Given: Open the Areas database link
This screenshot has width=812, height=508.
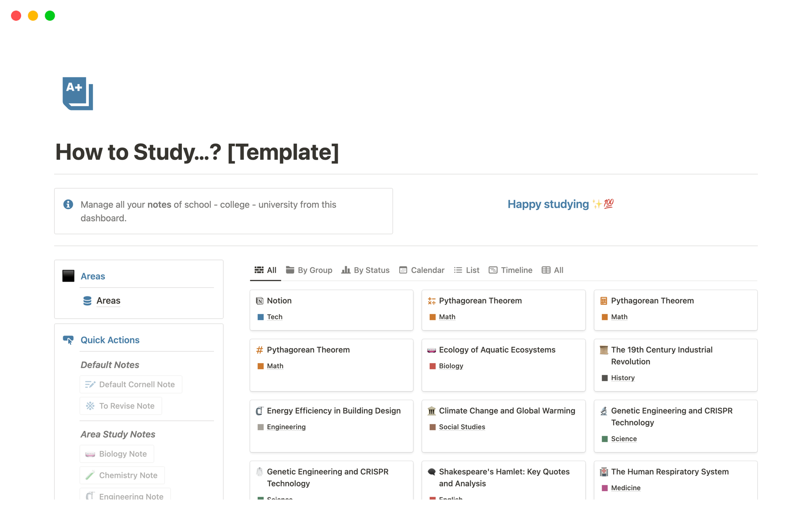Looking at the screenshot, I should coord(108,301).
